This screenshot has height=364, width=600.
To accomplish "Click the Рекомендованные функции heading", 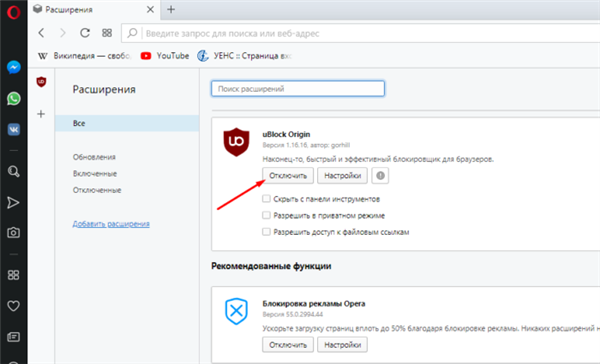I will tap(271, 266).
